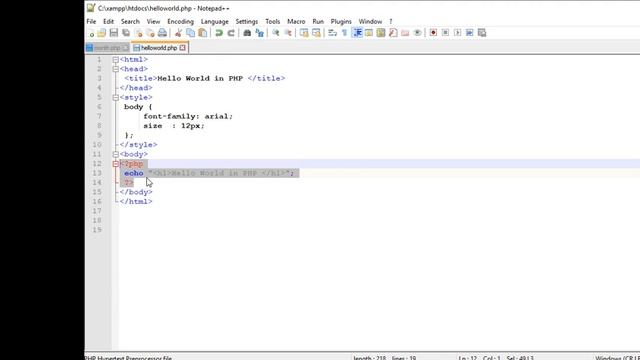Open the Encoding menu
Viewport: 640px width, 360px height.
pos(180,21)
